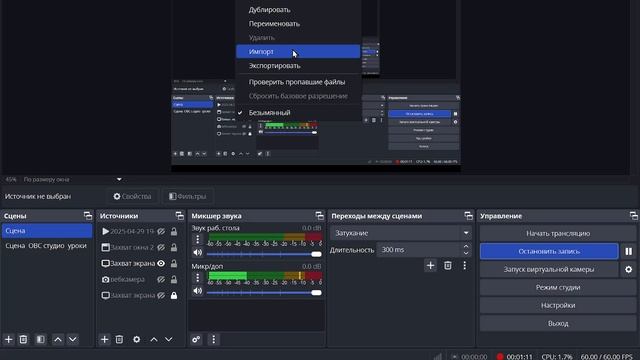The height and width of the screenshot is (360, 640).
Task: Start streaming with Начать трансляцию button
Action: [x=558, y=233]
